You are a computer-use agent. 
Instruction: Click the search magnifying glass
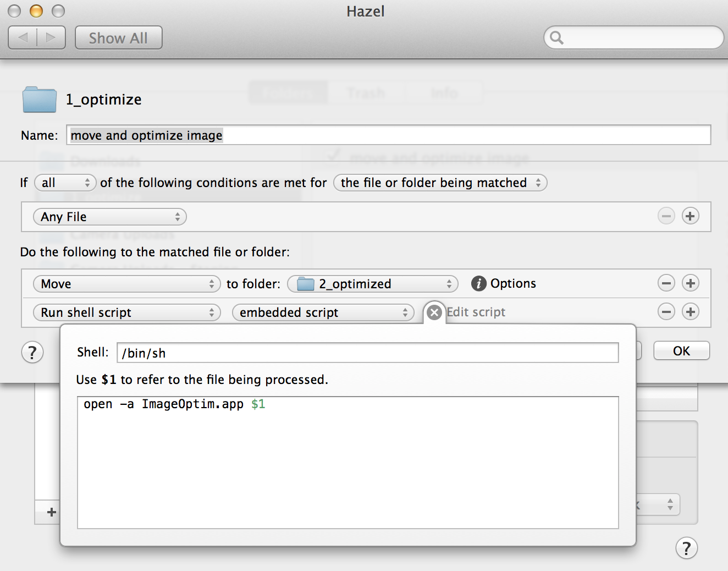556,37
